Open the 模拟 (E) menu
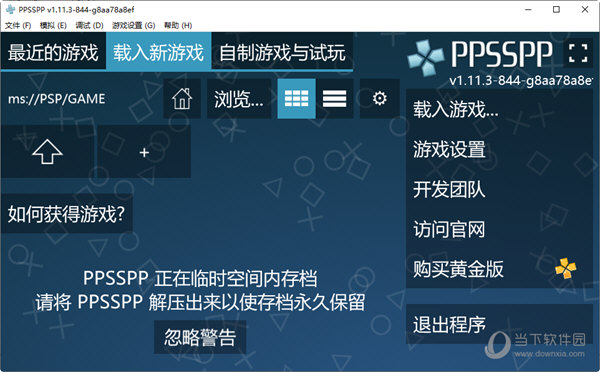 53,25
